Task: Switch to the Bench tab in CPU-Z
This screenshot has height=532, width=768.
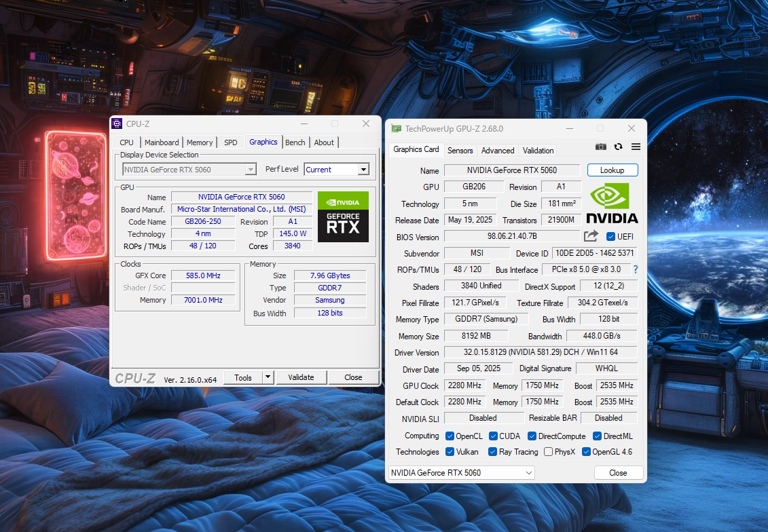Action: pyautogui.click(x=295, y=142)
